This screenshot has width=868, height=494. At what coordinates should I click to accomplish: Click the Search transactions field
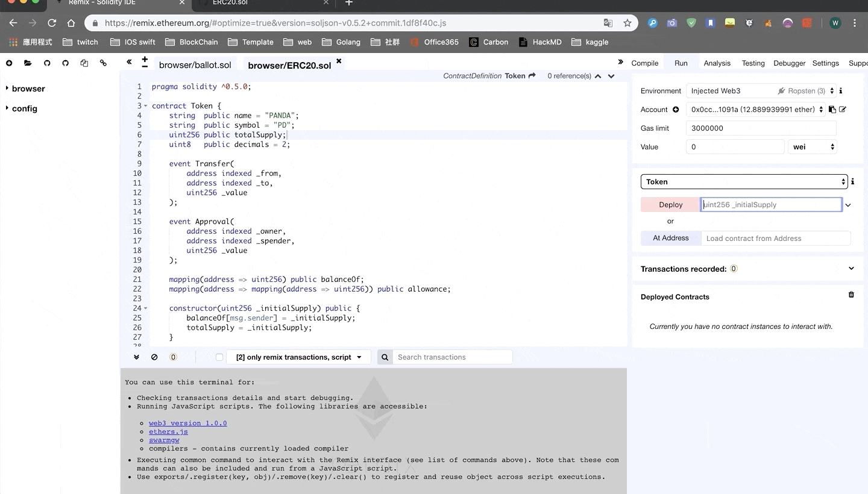click(452, 357)
